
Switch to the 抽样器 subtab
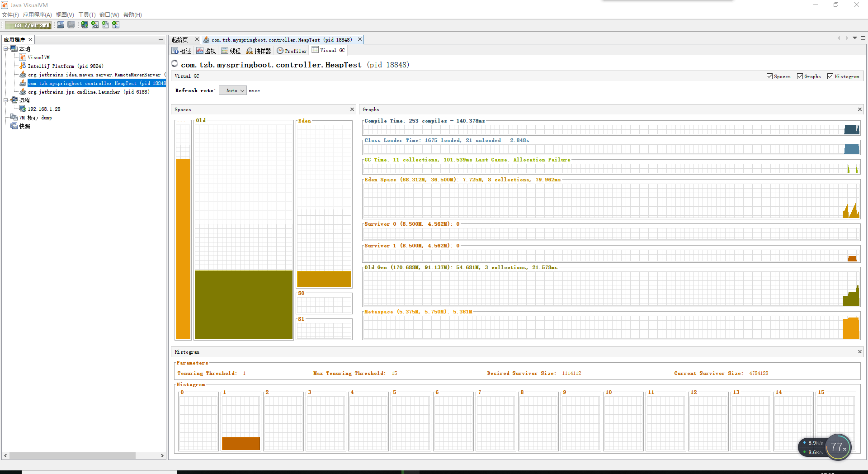point(259,51)
